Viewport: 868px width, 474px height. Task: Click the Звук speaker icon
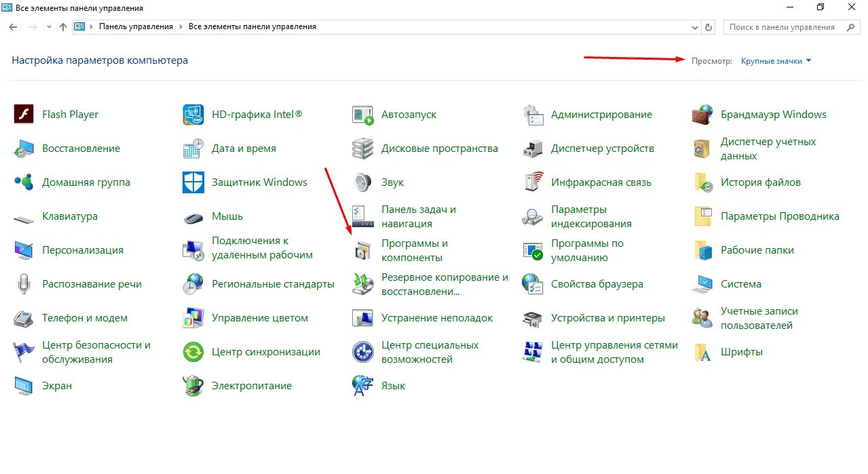(x=363, y=182)
